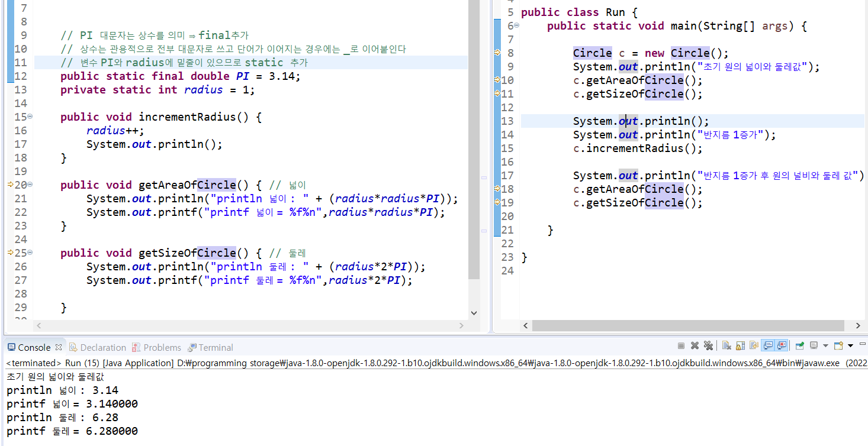Click 'public class Run {' declaration

point(579,12)
